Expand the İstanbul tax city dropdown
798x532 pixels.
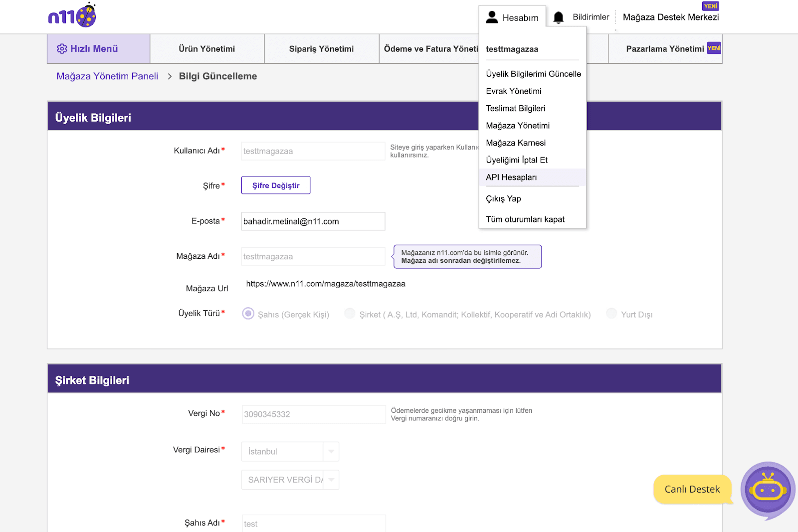coord(331,452)
